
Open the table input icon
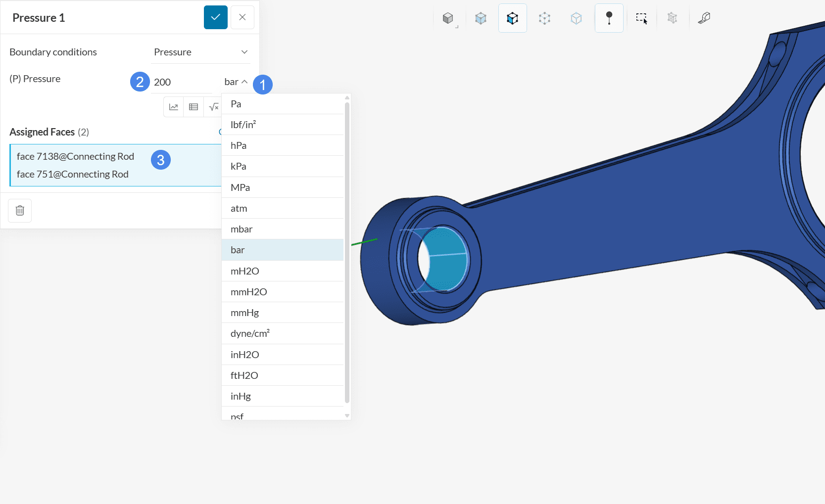(194, 107)
